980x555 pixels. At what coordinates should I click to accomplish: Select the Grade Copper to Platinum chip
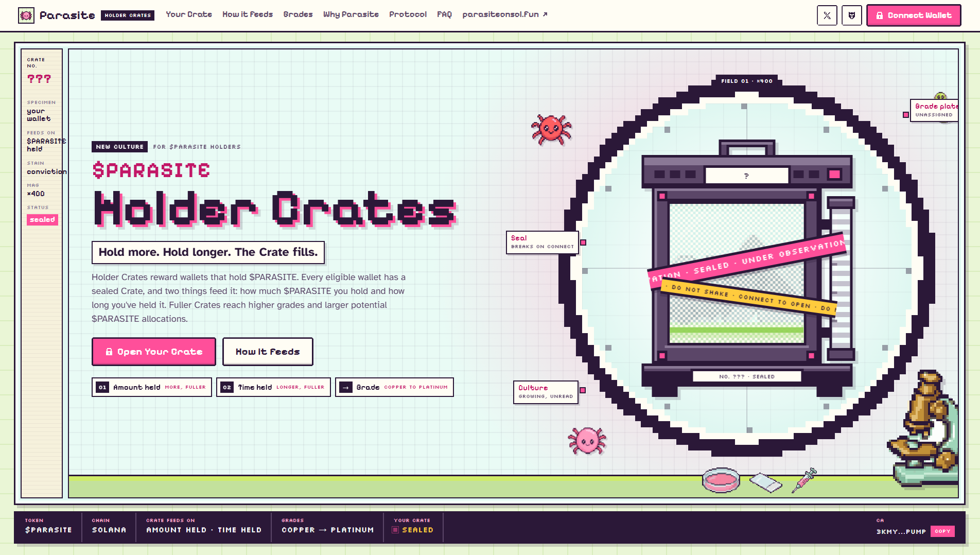point(394,387)
